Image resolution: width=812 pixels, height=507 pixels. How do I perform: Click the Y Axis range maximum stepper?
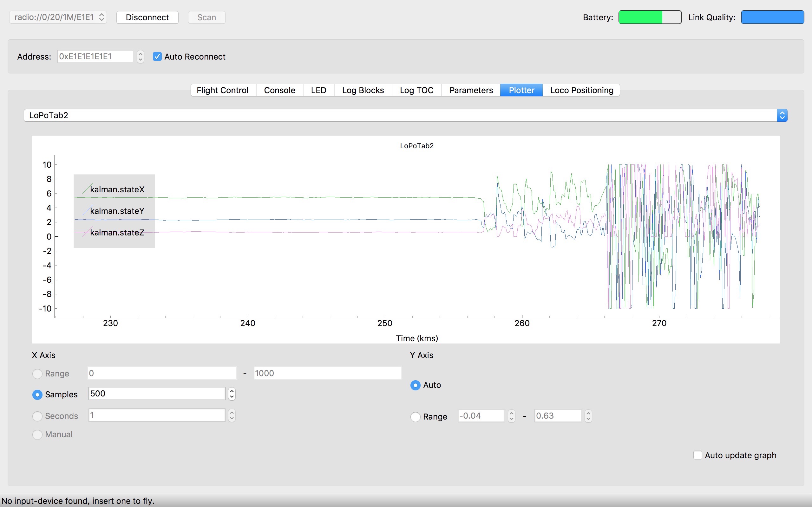[x=588, y=416]
